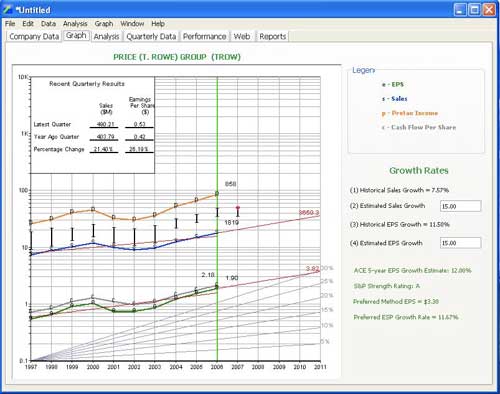500x394 pixels.
Task: Switch to the Web tab
Action: 242,36
